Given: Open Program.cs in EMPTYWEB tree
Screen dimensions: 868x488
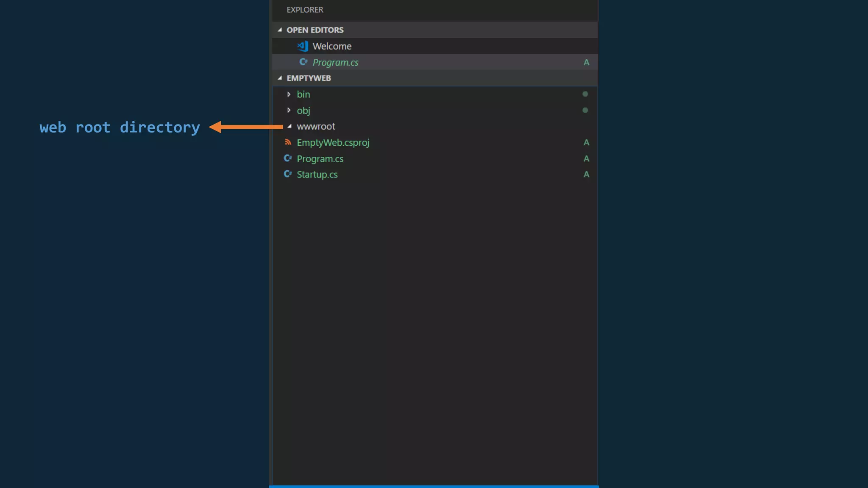Looking at the screenshot, I should [320, 159].
